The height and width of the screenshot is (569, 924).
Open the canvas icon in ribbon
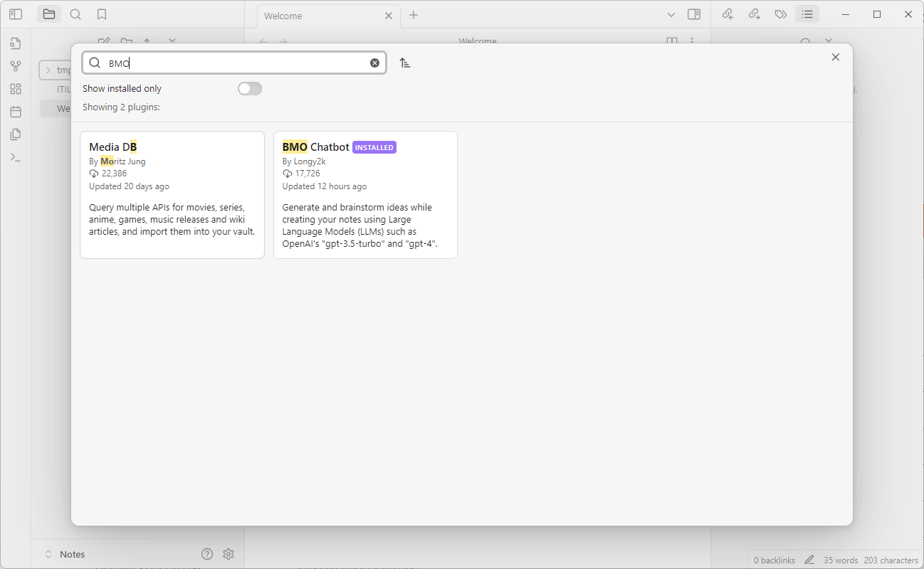pos(16,89)
